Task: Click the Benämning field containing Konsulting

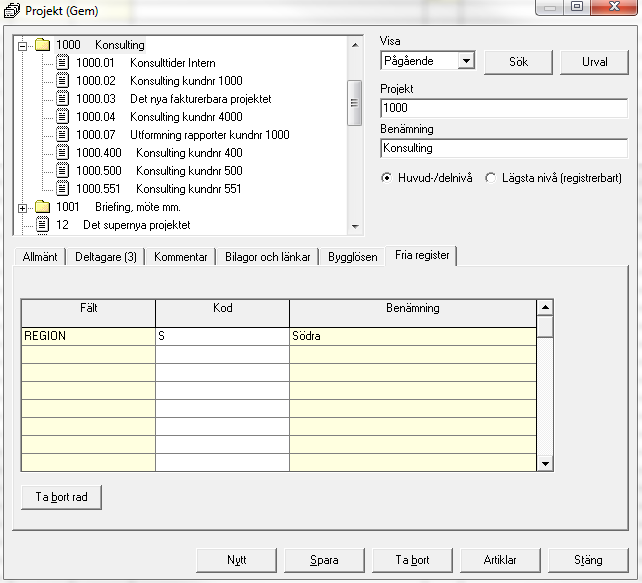Action: click(x=504, y=148)
